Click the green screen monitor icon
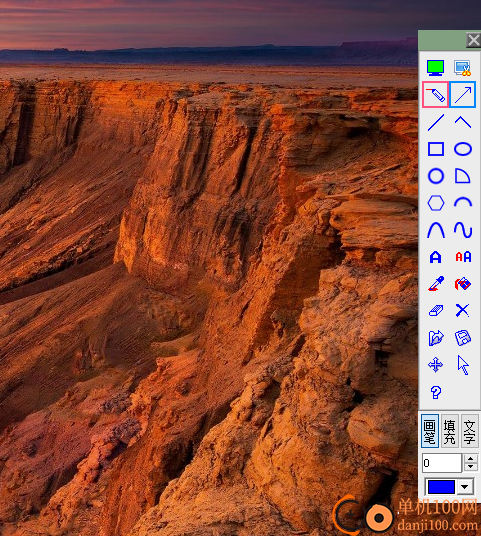This screenshot has height=536, width=481. [435, 68]
